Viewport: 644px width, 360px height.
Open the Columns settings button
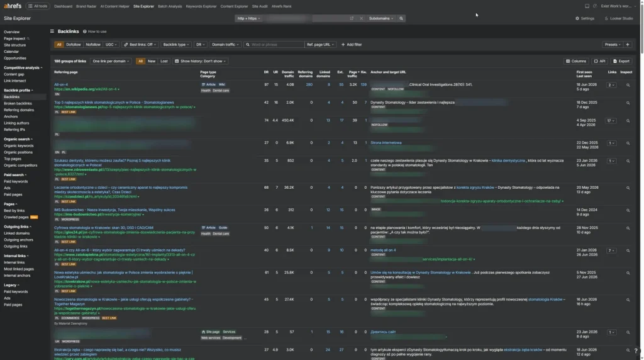pos(576,61)
